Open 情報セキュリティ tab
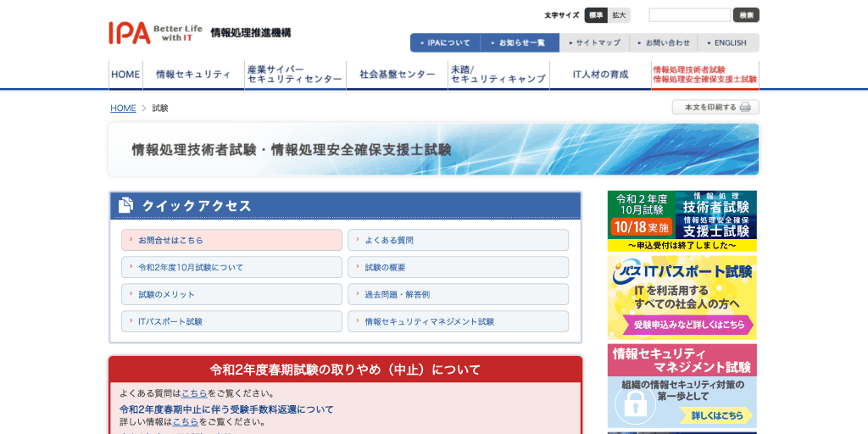 (x=193, y=75)
